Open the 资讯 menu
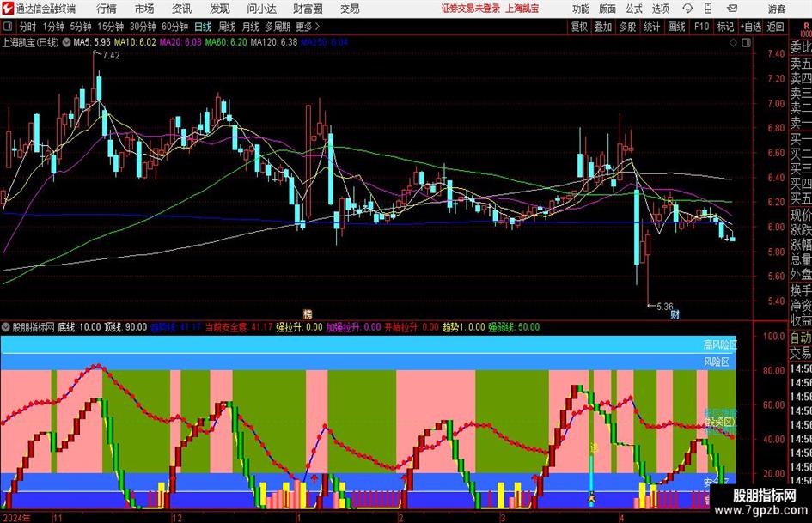Image resolution: width=812 pixels, height=523 pixels. pos(182,9)
